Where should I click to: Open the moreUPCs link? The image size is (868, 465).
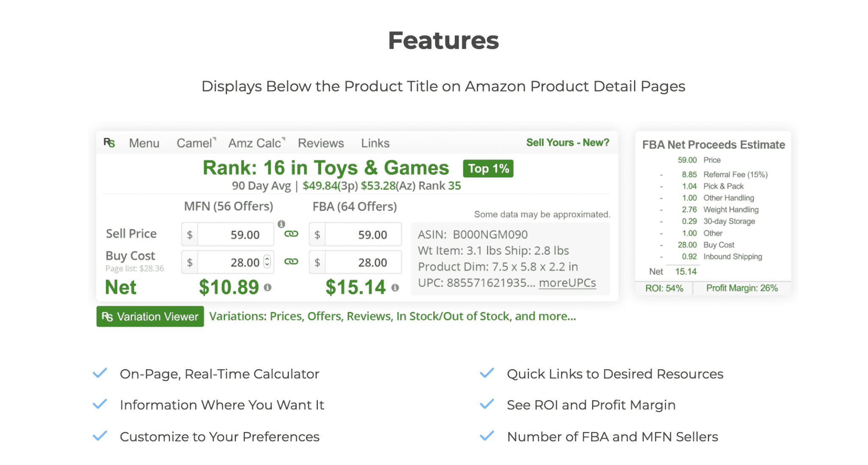coord(567,283)
